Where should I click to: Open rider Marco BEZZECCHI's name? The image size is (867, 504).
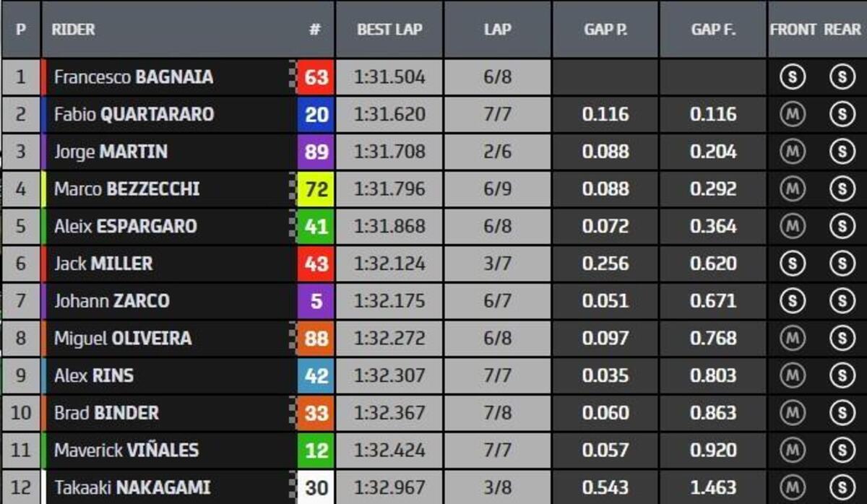(x=127, y=189)
